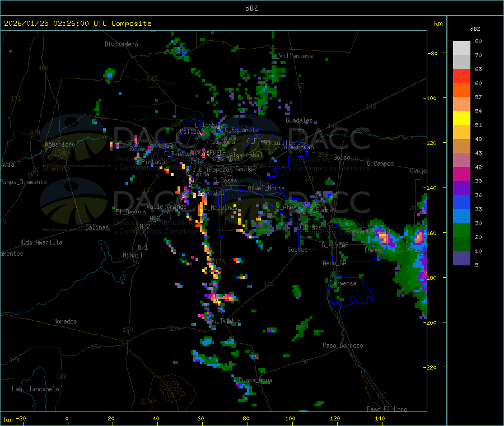Click the magenta 39-42 dBZ legend swatch
The width and height of the screenshot is (504, 426).
tap(461, 174)
